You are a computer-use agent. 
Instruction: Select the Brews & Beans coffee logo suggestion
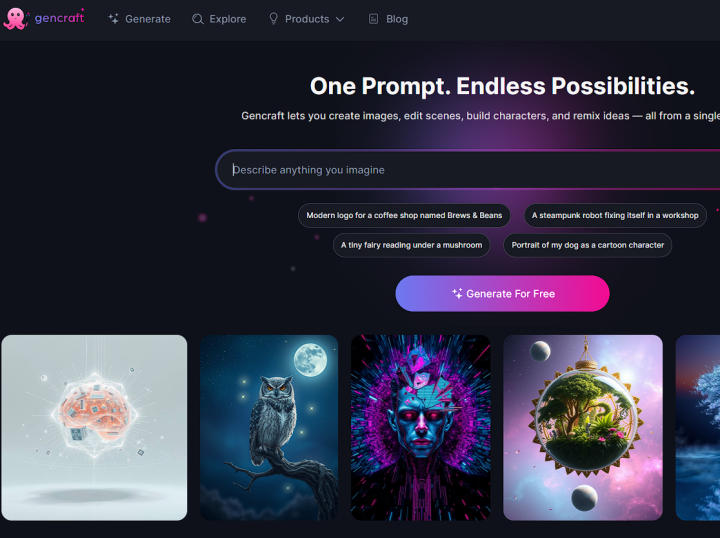(404, 215)
